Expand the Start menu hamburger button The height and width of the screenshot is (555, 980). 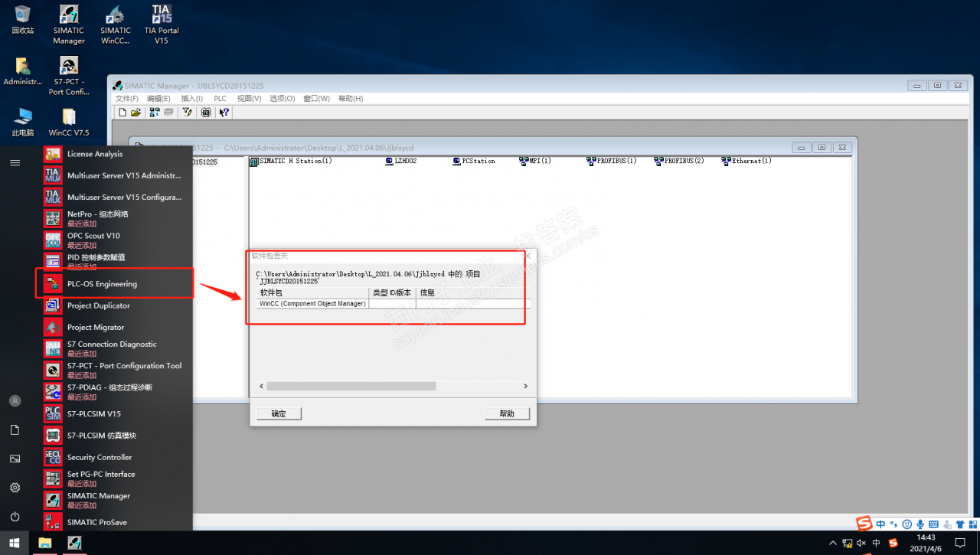tap(15, 162)
